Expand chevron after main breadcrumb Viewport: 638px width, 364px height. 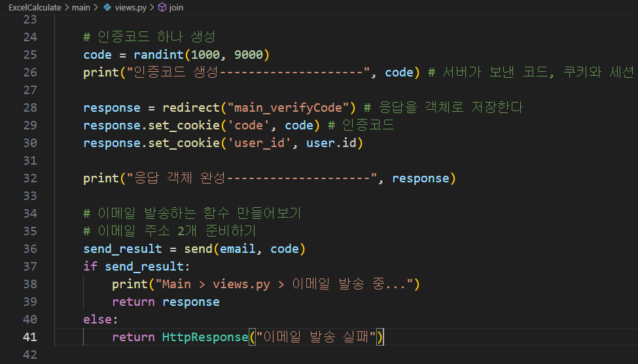point(96,7)
